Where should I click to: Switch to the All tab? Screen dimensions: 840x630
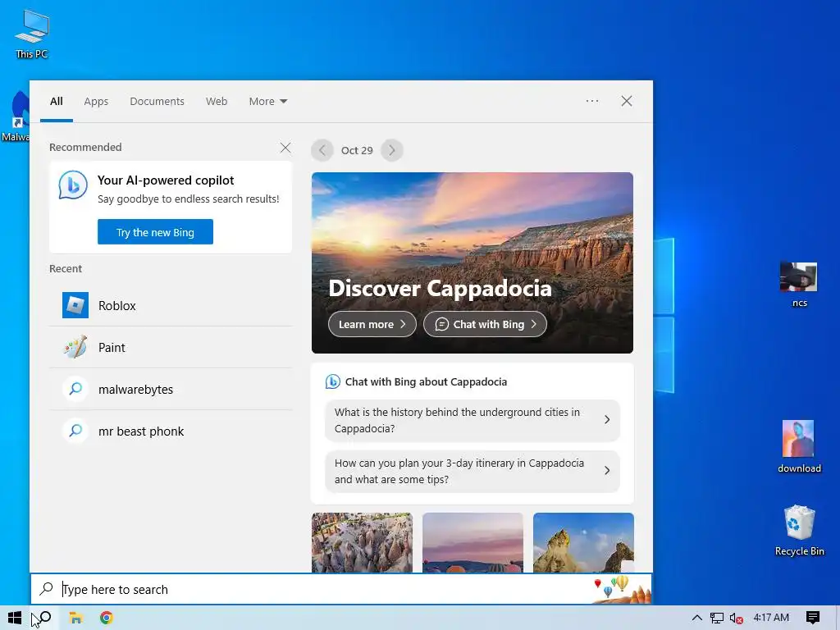coord(57,101)
